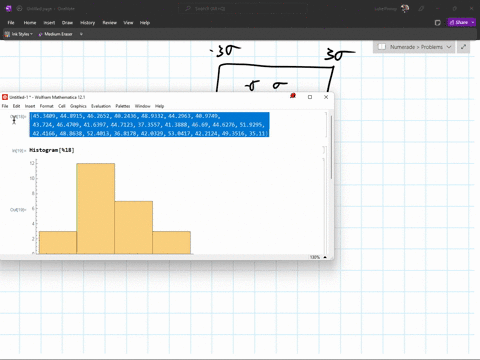The height and width of the screenshot is (360, 480).
Task: Open Mathematica Graphics menu
Action: coord(78,106)
